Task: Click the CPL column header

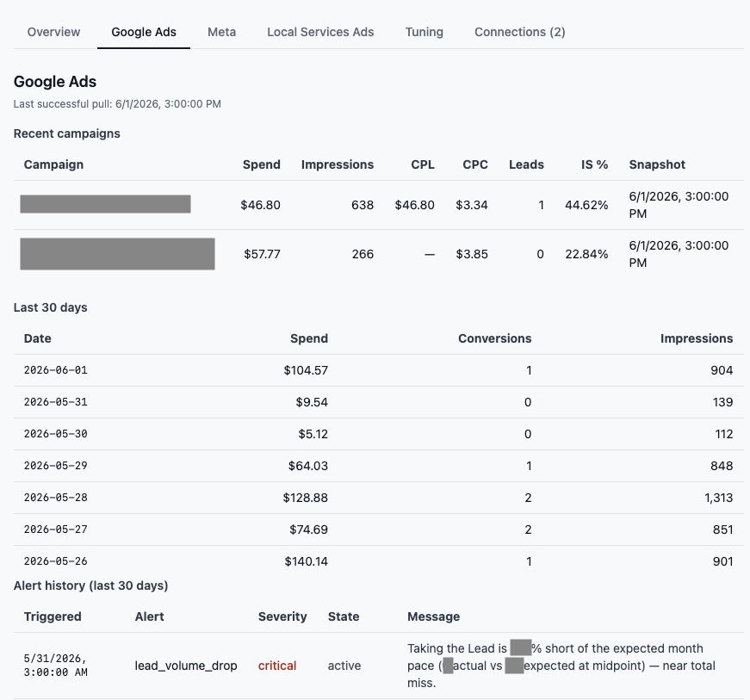Action: coord(422,164)
